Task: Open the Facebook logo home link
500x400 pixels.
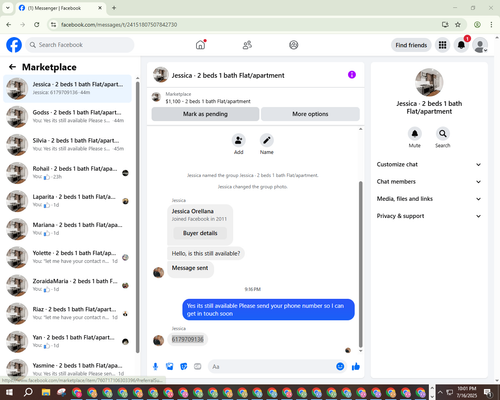Action: click(14, 45)
